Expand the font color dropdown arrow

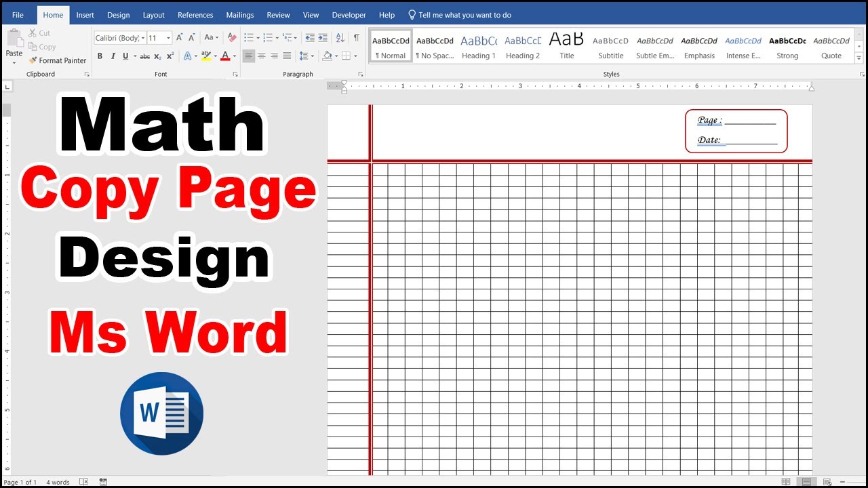click(235, 56)
